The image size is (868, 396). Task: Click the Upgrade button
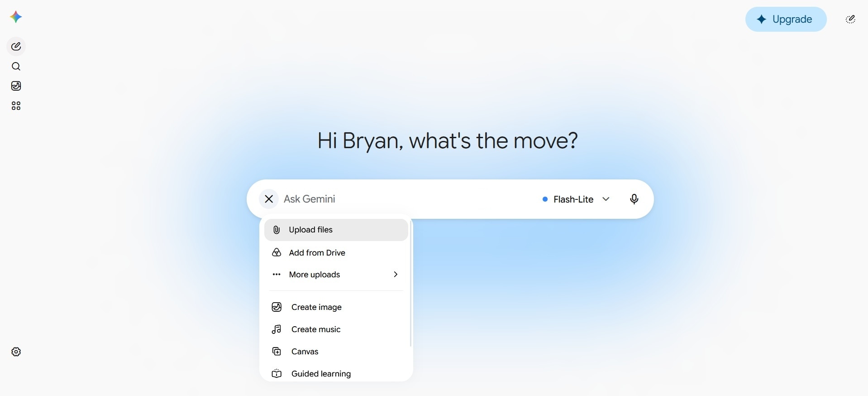coord(786,19)
